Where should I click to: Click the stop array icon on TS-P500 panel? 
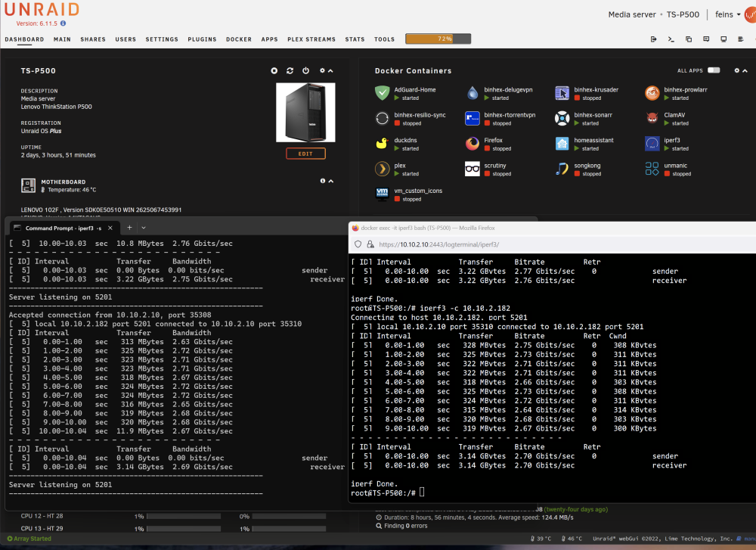274,70
